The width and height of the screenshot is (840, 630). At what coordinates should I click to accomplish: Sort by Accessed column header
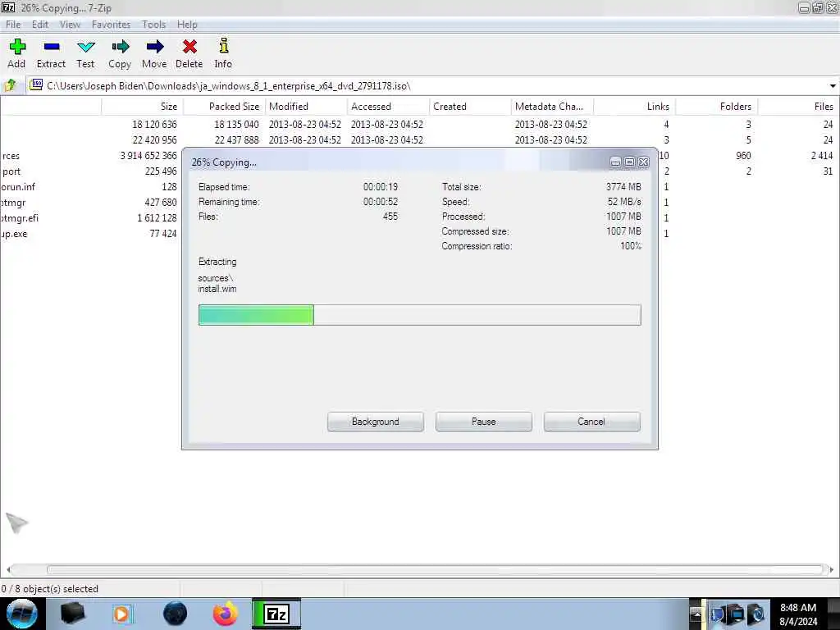click(x=388, y=107)
